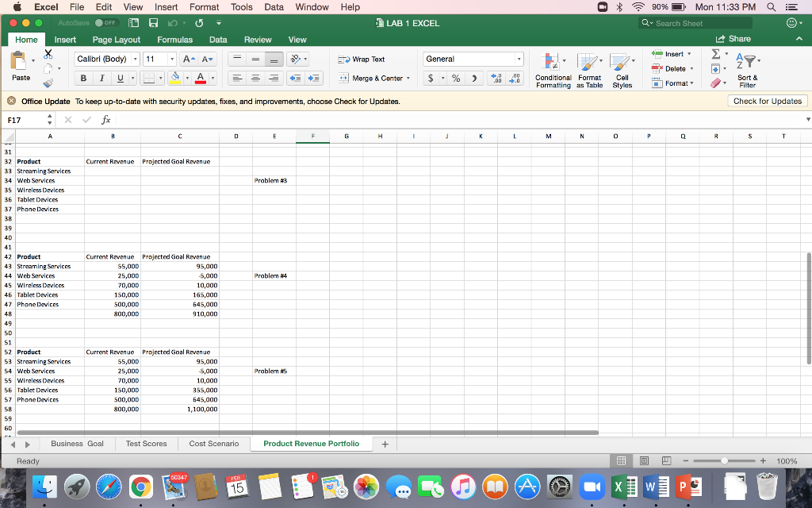812x508 pixels.
Task: Click the Align Left icon
Action: pyautogui.click(x=237, y=79)
